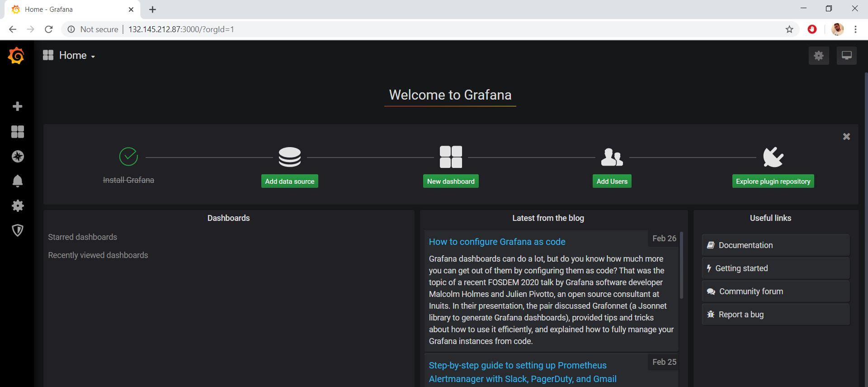This screenshot has height=387, width=868.
Task: Open the Configuration gear in the sidebar
Action: (x=18, y=206)
